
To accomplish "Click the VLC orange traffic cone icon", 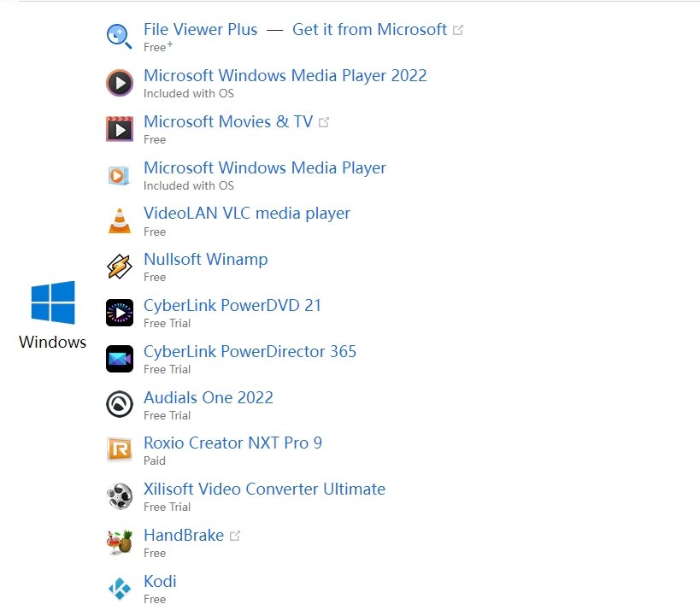I will (x=120, y=221).
